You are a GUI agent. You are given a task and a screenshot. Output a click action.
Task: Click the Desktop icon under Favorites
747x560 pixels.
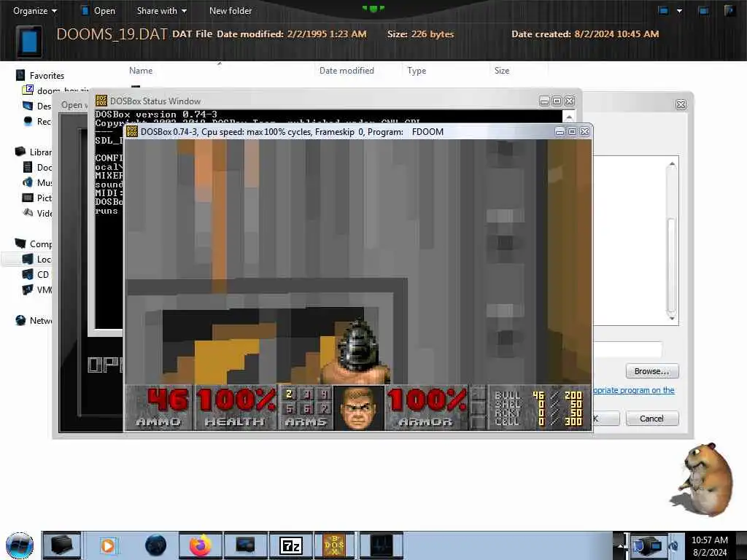(x=28, y=106)
